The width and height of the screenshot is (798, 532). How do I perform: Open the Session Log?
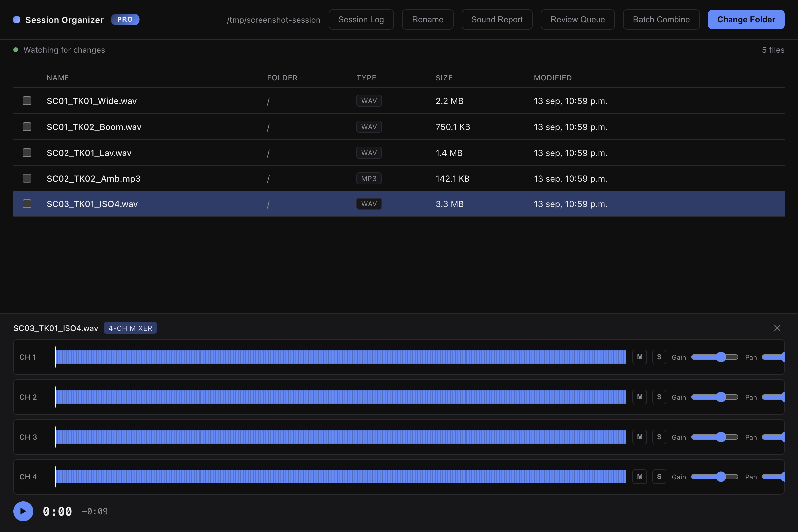pyautogui.click(x=361, y=20)
